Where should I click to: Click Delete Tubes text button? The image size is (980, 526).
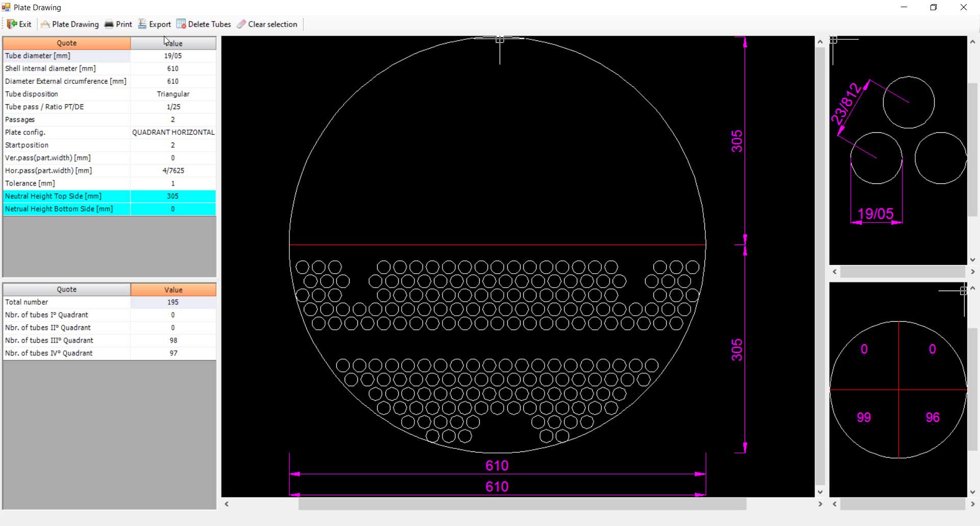pyautogui.click(x=209, y=24)
